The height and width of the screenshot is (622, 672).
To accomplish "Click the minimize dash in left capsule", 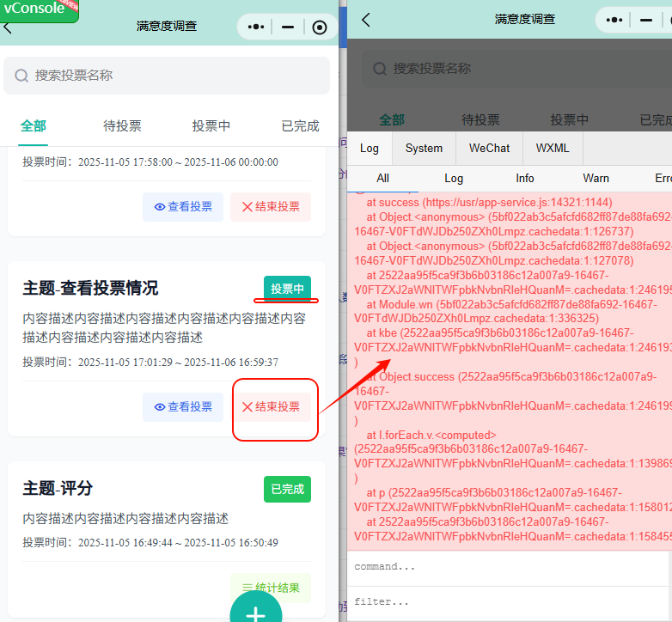I will point(288,27).
